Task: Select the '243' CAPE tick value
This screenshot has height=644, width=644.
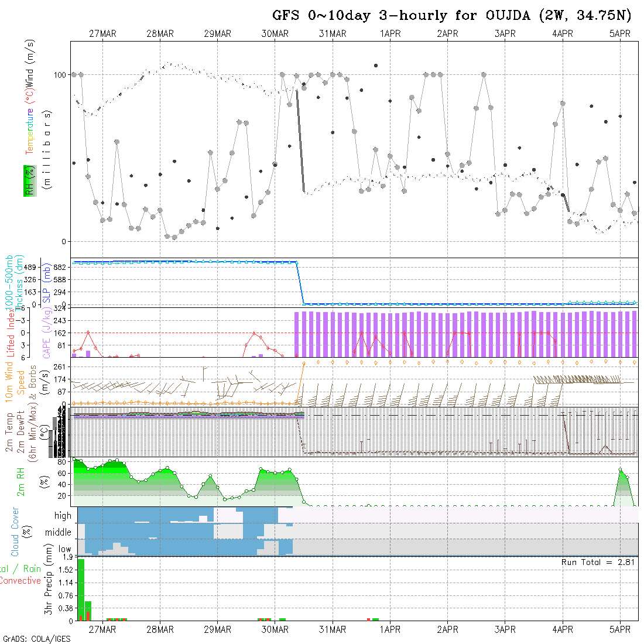Action: click(x=60, y=320)
